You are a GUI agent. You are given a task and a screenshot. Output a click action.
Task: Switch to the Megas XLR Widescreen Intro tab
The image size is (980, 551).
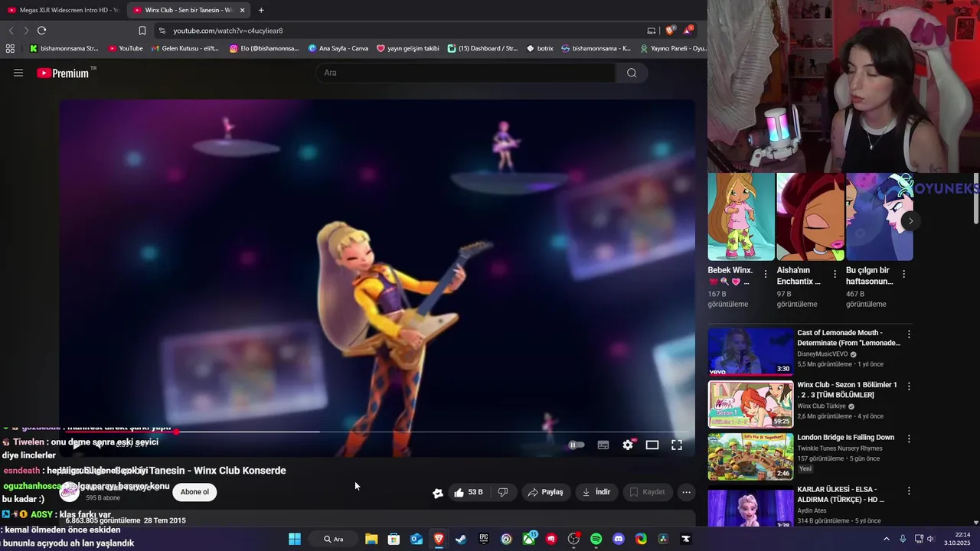point(63,10)
